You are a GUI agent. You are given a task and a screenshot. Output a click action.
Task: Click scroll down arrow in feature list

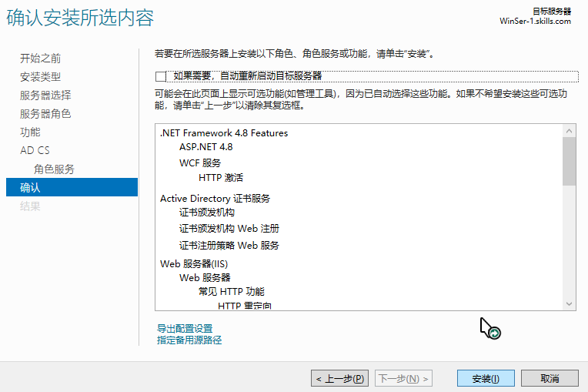570,304
